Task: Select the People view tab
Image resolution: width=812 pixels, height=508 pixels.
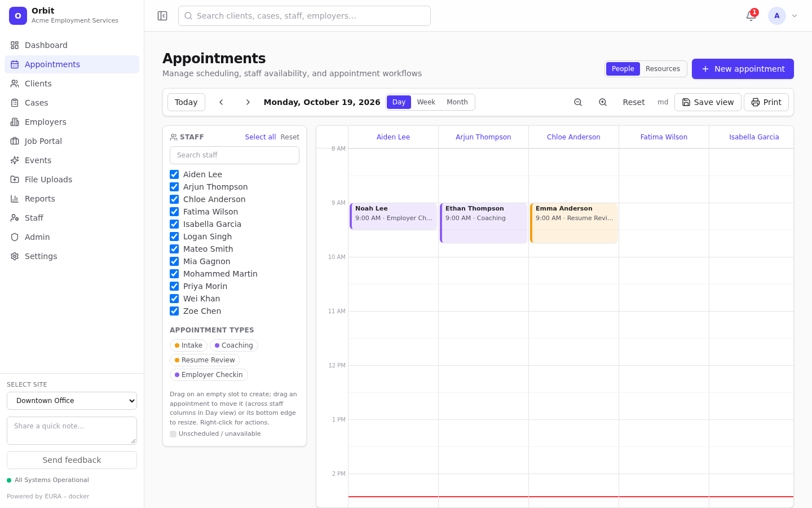Action: click(623, 69)
